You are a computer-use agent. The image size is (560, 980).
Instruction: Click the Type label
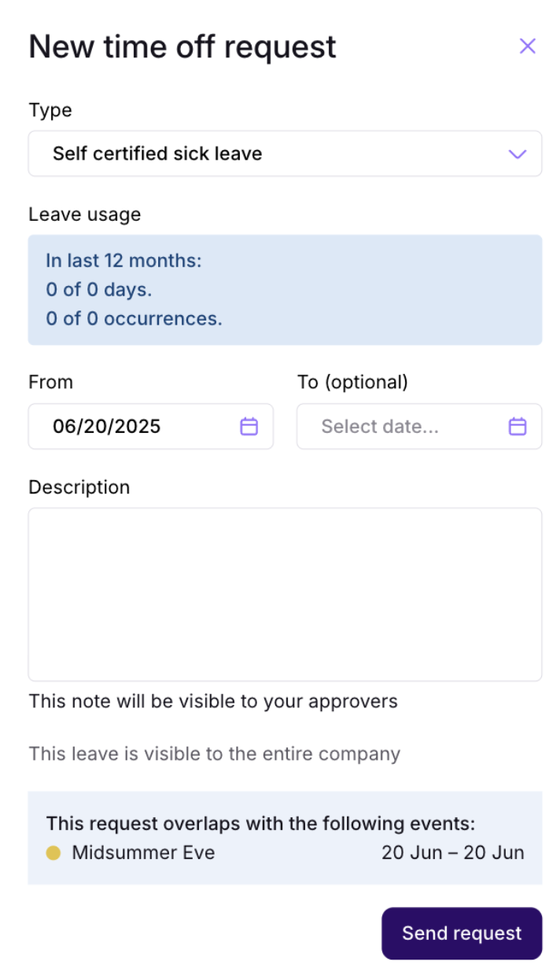click(50, 110)
